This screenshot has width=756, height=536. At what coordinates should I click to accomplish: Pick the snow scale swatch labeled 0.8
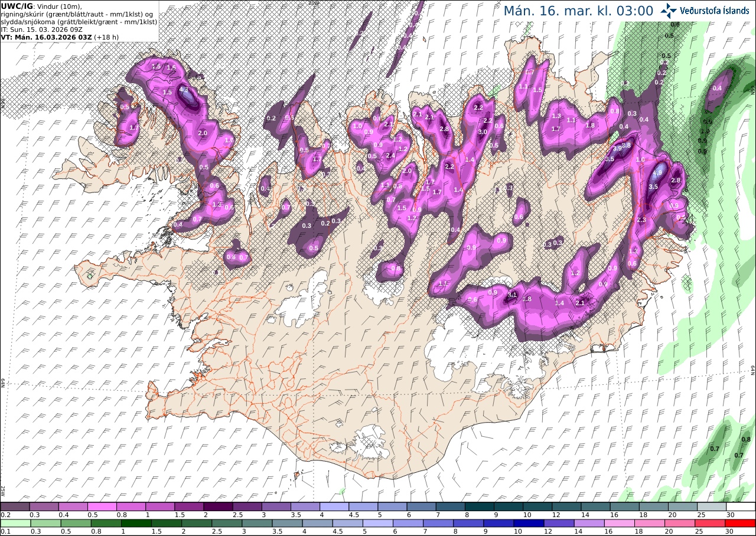pyautogui.click(x=131, y=506)
